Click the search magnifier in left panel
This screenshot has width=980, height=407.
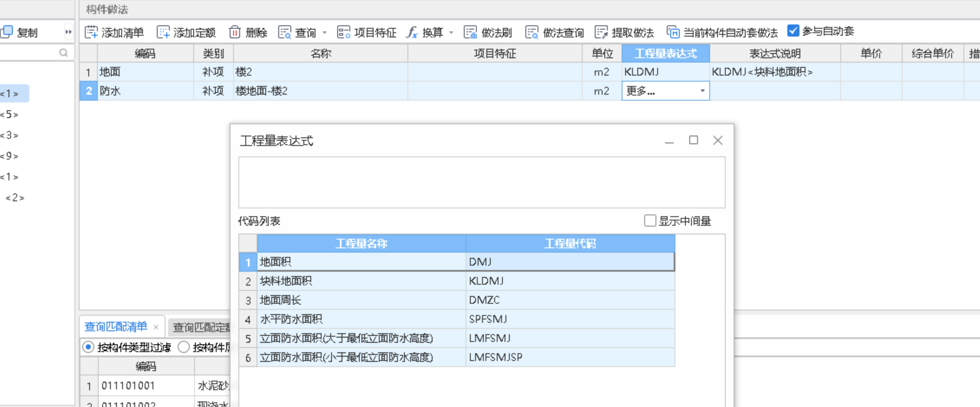click(x=63, y=53)
